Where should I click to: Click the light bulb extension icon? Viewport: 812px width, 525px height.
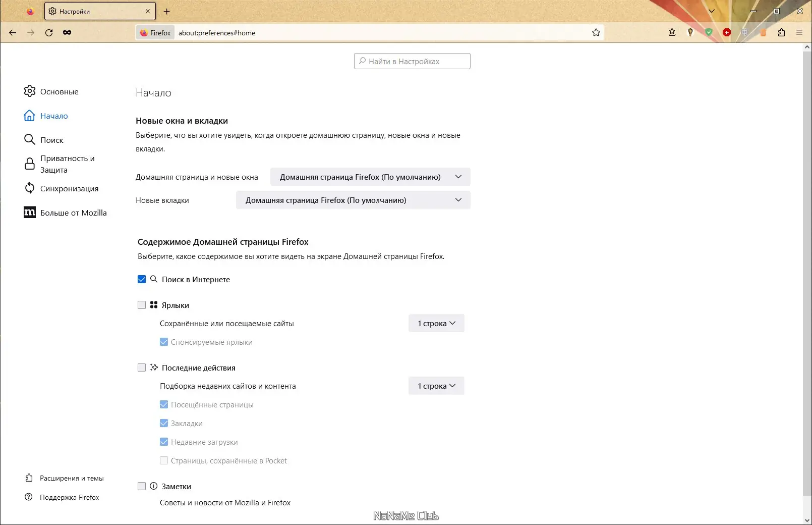pyautogui.click(x=690, y=32)
